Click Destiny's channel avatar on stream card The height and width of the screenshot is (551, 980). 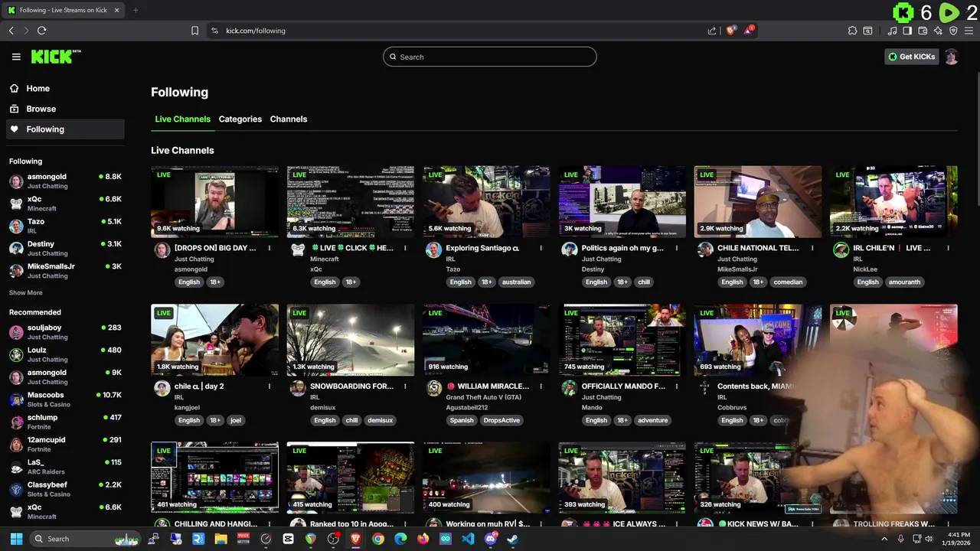click(569, 249)
